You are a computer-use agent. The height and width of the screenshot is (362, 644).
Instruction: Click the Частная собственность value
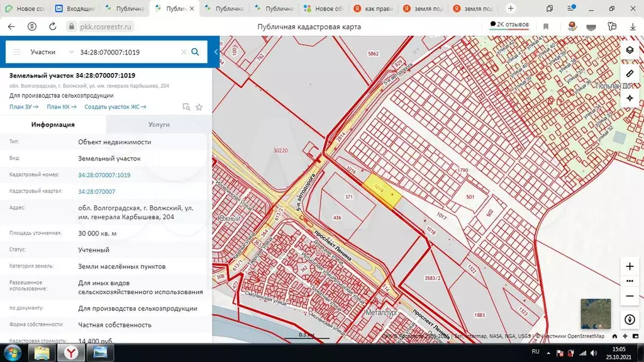tap(115, 325)
